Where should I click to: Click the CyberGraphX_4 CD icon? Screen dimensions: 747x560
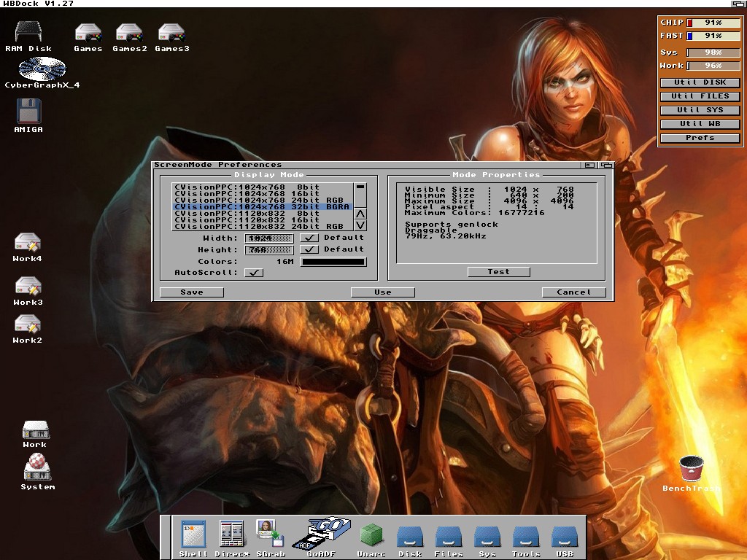pyautogui.click(x=42, y=69)
